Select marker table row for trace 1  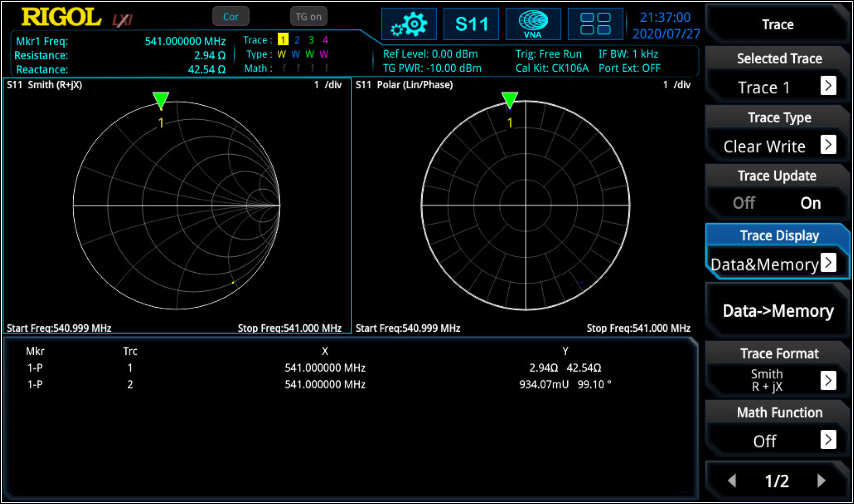click(350, 368)
